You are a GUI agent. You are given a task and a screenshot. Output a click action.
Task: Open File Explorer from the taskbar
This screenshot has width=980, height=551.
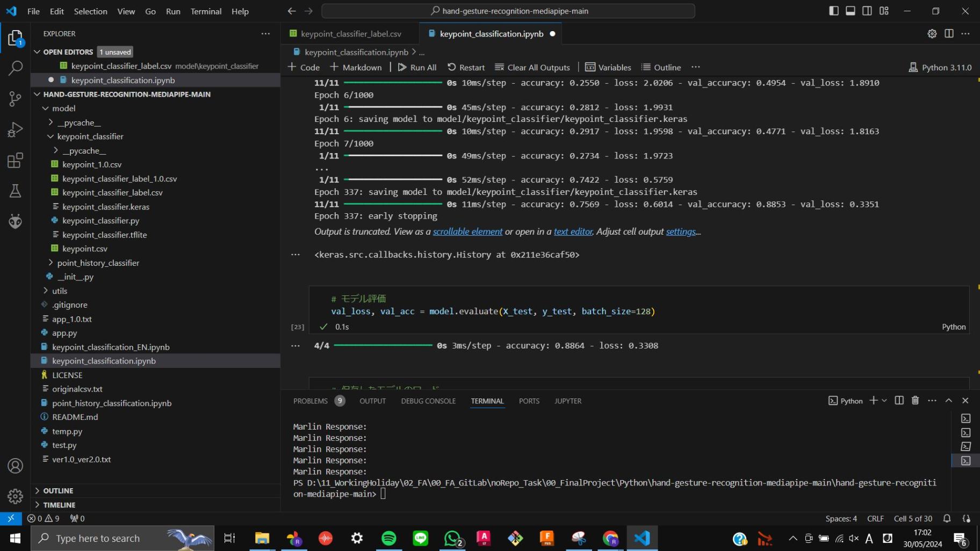pos(262,538)
